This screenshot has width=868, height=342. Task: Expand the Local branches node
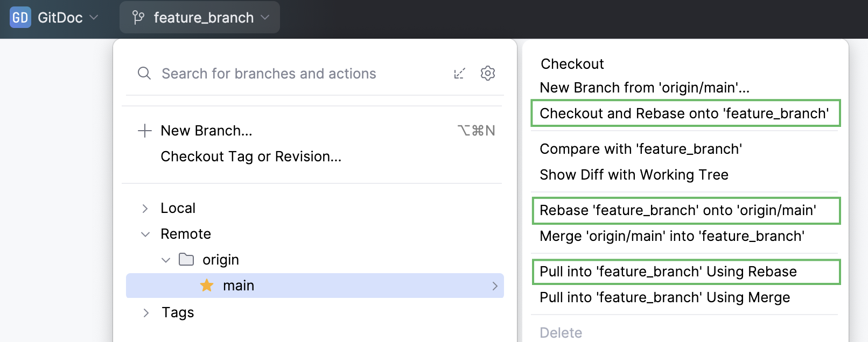pos(145,209)
